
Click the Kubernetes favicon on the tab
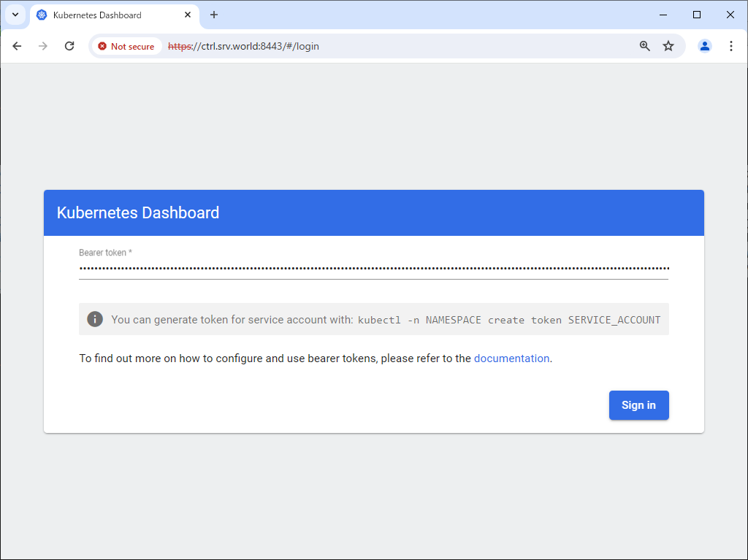tap(42, 15)
